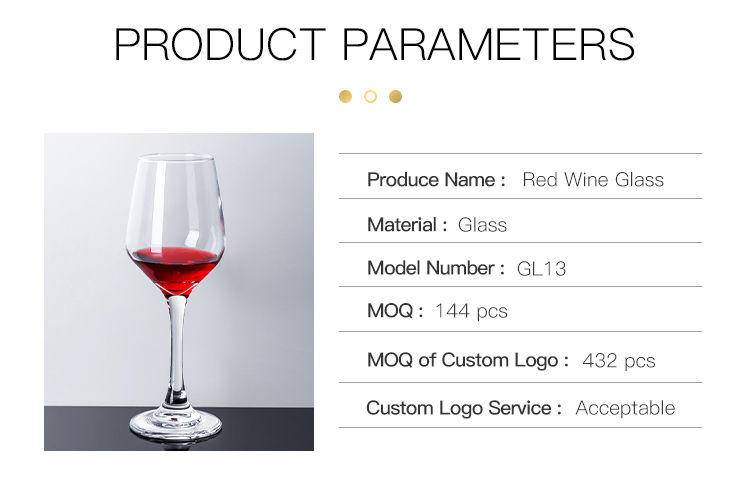Click the stem of the wine glass
This screenshot has height=482, width=750.
(176, 351)
